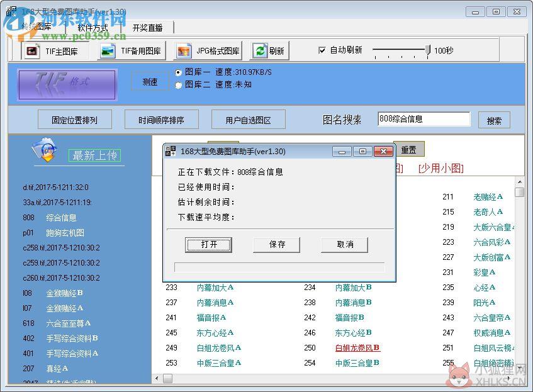Click the TIF main gallery film icon
The height and width of the screenshot is (392, 533).
point(32,51)
